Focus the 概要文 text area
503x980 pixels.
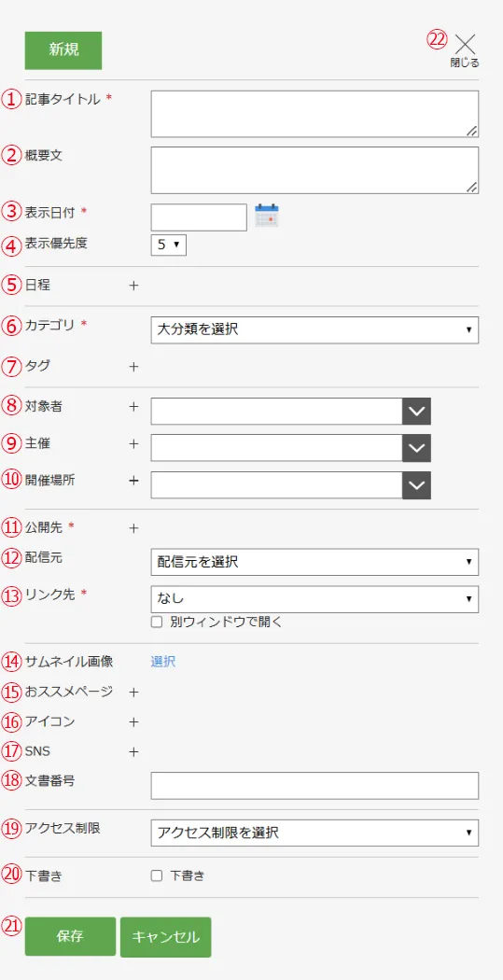(x=314, y=170)
